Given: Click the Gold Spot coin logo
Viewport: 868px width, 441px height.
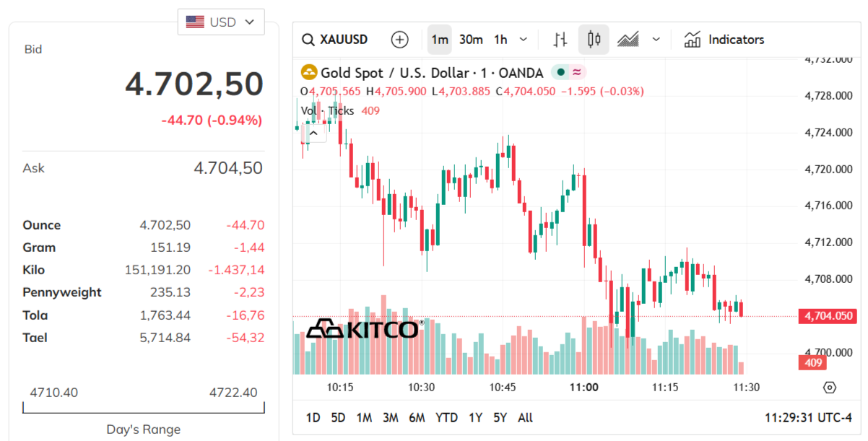Looking at the screenshot, I should click(308, 72).
